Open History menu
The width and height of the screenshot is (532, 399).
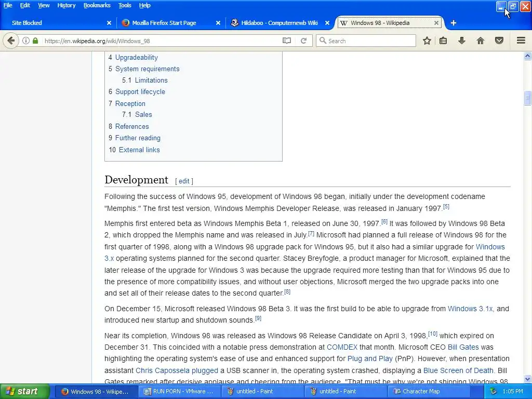click(x=66, y=5)
